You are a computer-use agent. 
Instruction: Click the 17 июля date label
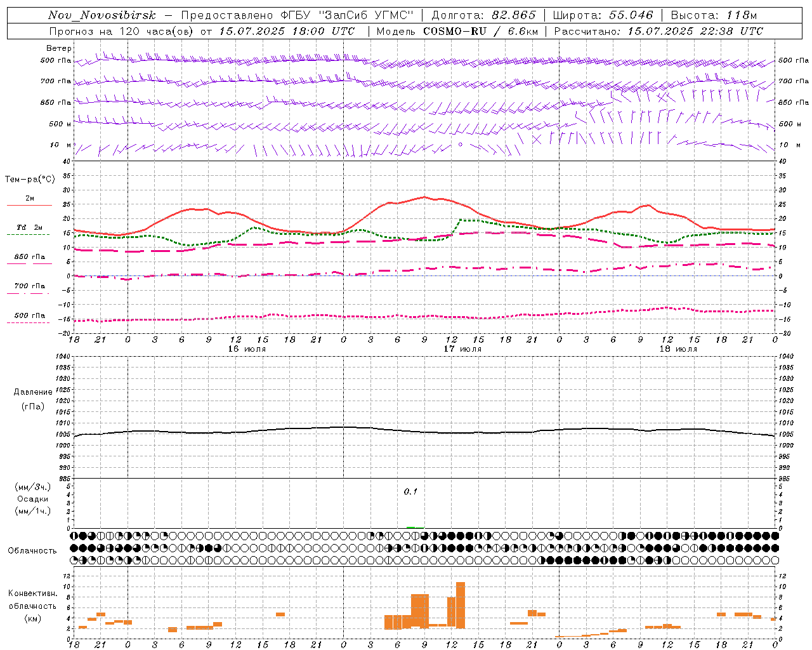pos(462,349)
